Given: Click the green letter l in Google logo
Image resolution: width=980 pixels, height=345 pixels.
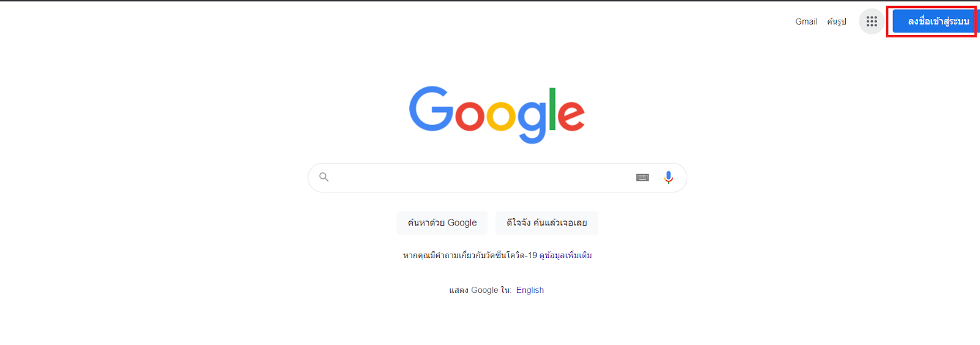Looking at the screenshot, I should tap(552, 109).
